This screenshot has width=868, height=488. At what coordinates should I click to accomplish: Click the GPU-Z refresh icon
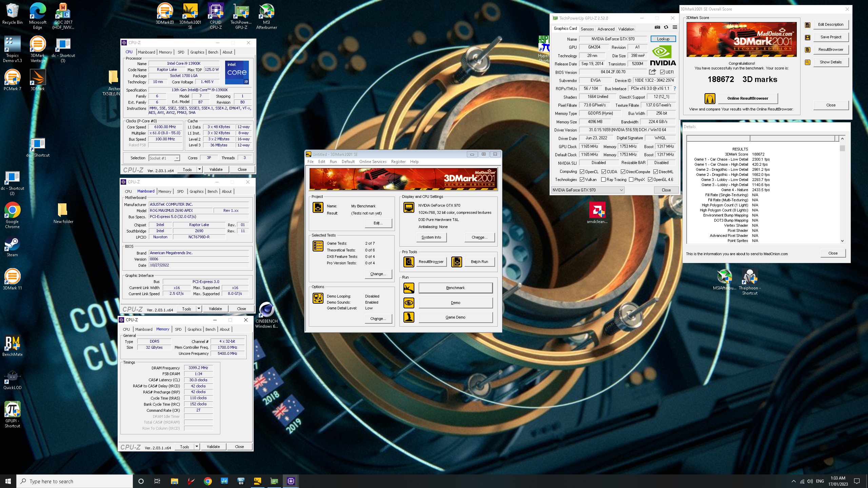[x=666, y=27]
